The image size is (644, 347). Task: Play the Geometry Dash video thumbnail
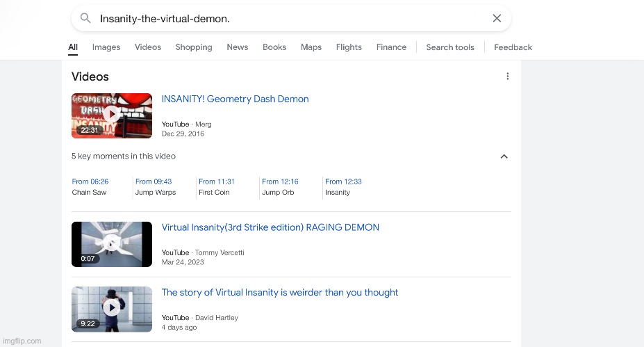112,115
